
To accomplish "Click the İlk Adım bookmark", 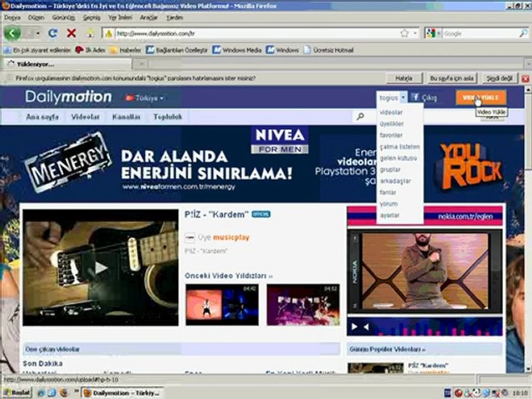I will [x=90, y=50].
